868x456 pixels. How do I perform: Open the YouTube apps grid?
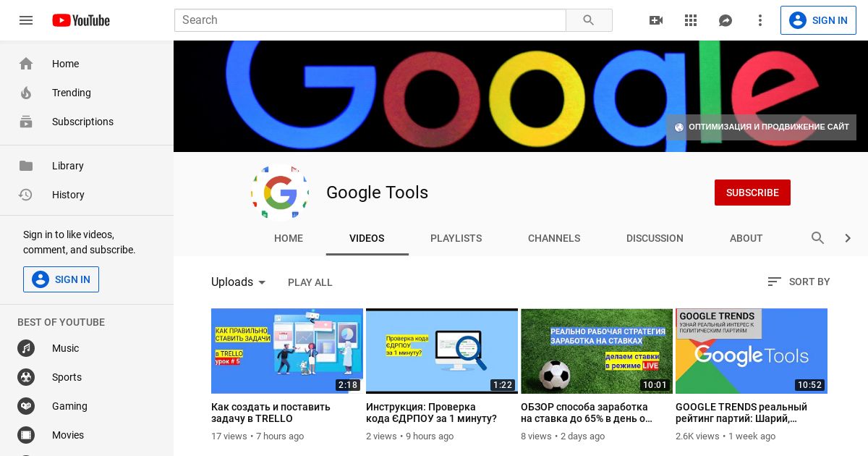pyautogui.click(x=691, y=20)
